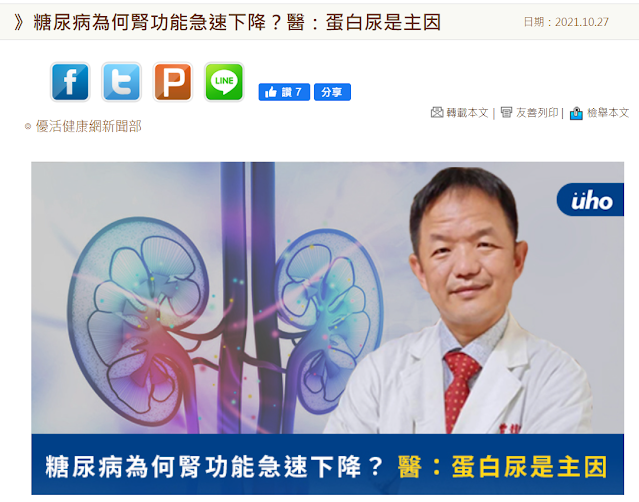Click the bullet icon beside 優活健康網新聞部
Screen dimensions: 639x502
point(28,127)
